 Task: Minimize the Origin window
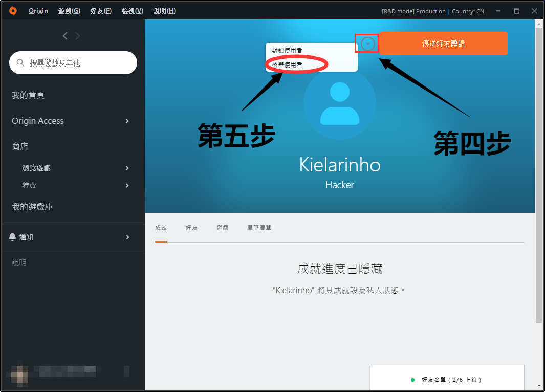498,11
